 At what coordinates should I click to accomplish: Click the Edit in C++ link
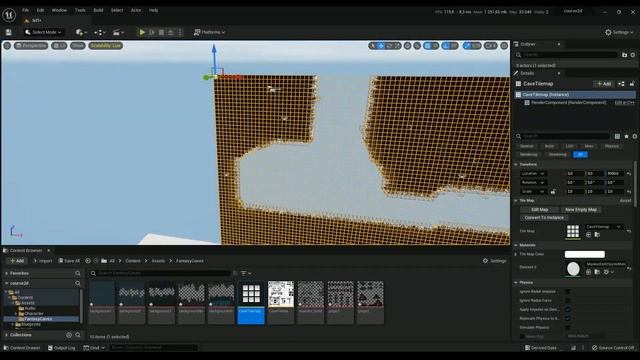(624, 102)
